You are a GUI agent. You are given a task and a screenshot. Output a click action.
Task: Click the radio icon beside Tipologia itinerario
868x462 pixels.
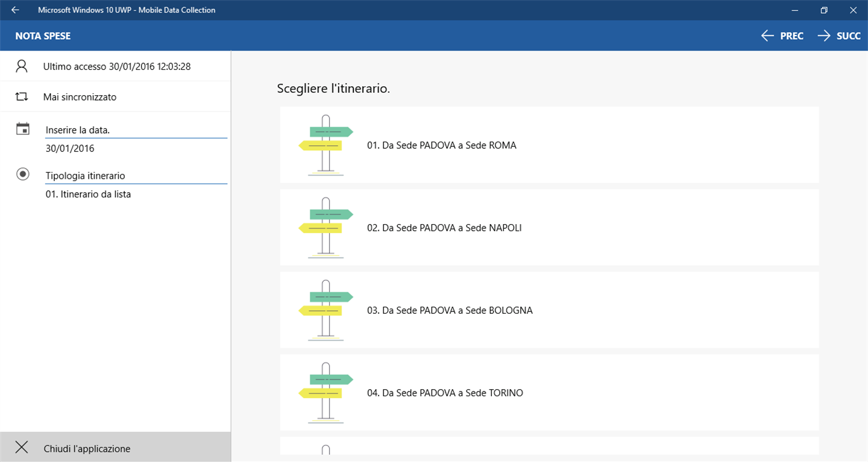[x=23, y=174]
